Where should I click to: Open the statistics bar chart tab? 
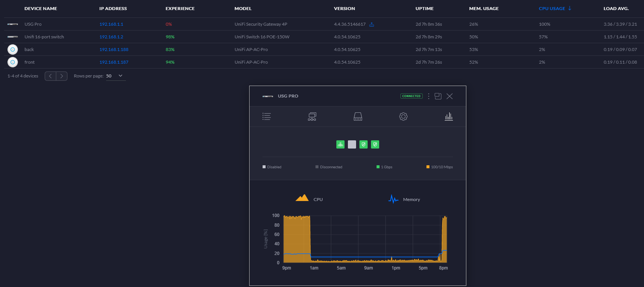pyautogui.click(x=449, y=117)
